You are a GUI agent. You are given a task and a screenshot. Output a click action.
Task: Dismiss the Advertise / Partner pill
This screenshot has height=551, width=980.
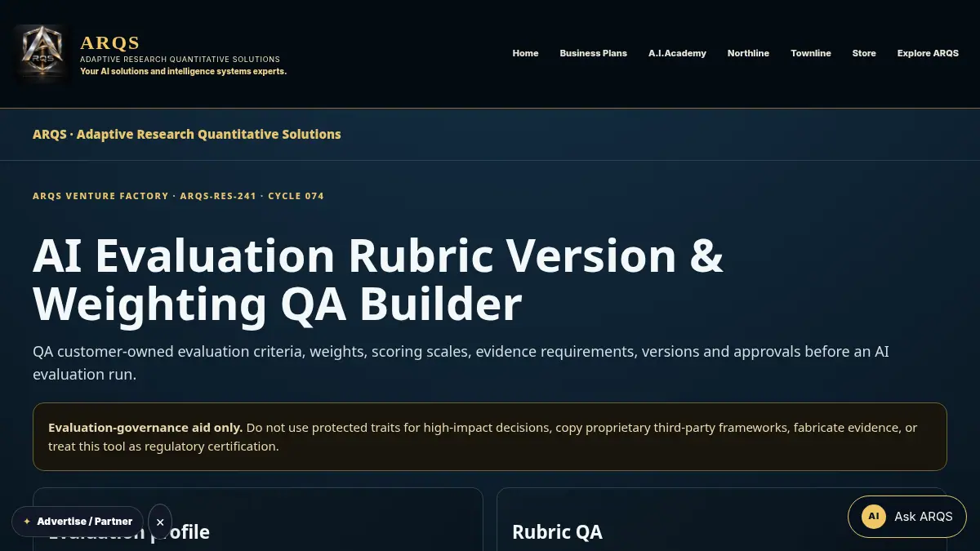coord(160,522)
